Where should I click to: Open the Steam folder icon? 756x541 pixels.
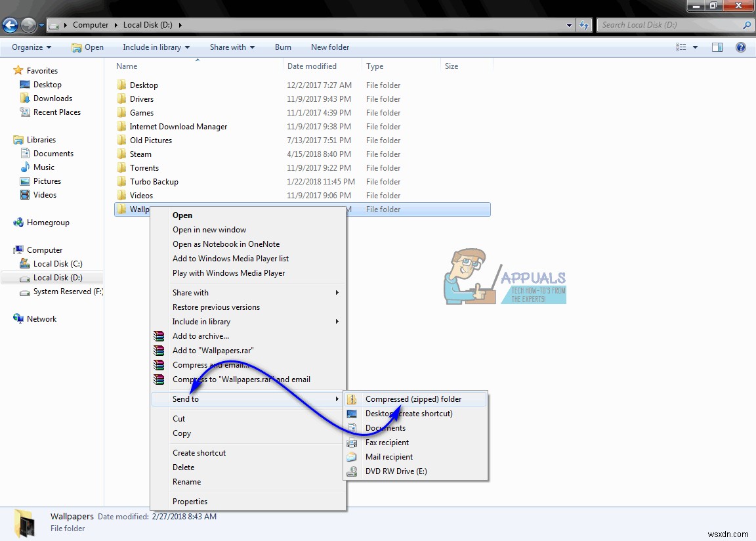click(121, 154)
